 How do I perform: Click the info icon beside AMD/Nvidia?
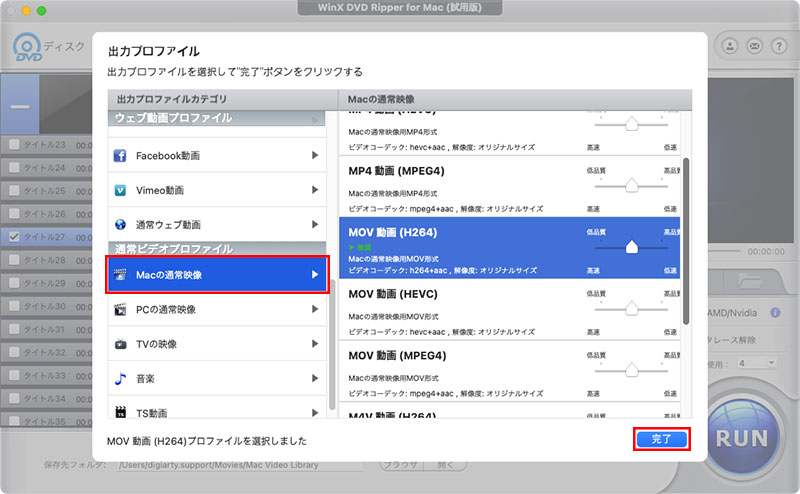pyautogui.click(x=775, y=313)
